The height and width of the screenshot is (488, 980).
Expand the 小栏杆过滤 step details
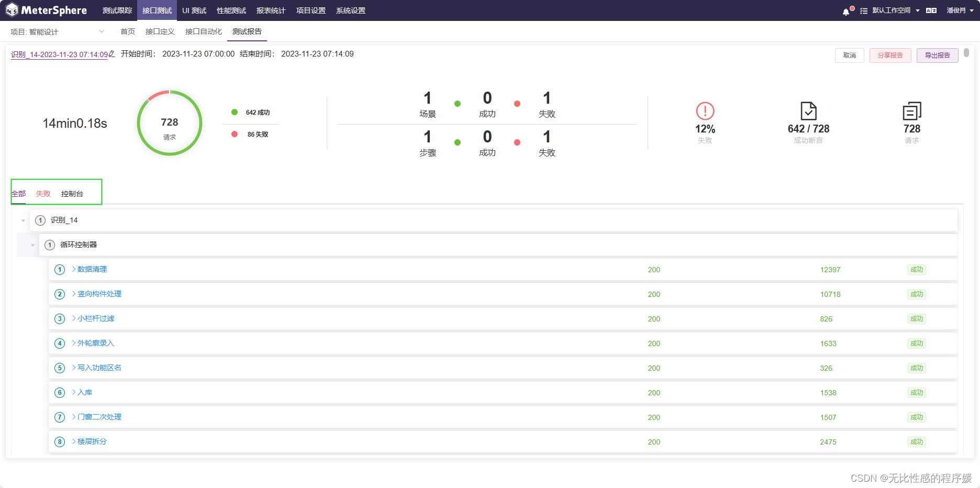tap(74, 318)
